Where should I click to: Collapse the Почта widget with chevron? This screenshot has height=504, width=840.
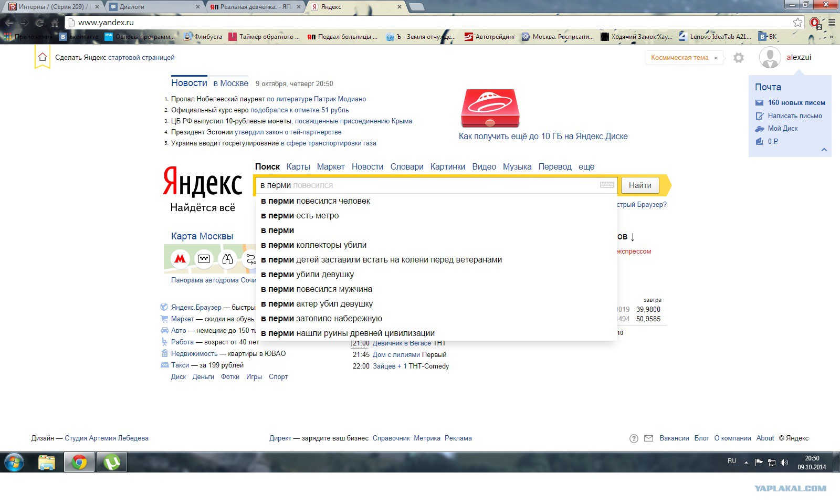coord(824,150)
